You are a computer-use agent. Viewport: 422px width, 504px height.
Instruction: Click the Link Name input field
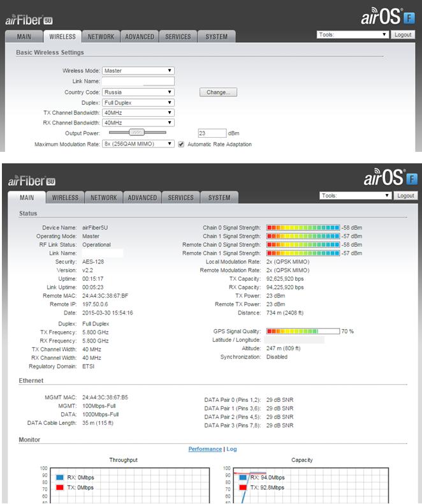(x=138, y=81)
